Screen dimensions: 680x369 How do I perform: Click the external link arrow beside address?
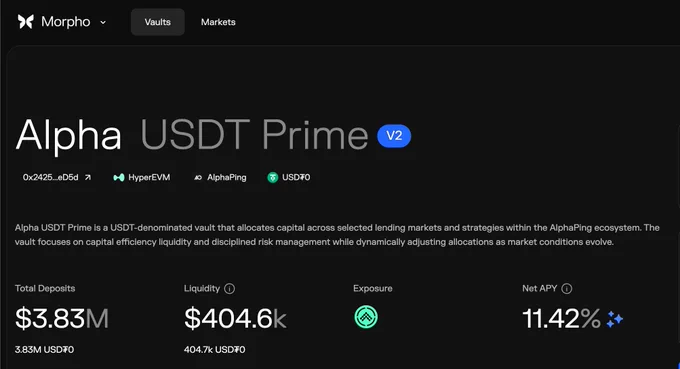[x=88, y=177]
